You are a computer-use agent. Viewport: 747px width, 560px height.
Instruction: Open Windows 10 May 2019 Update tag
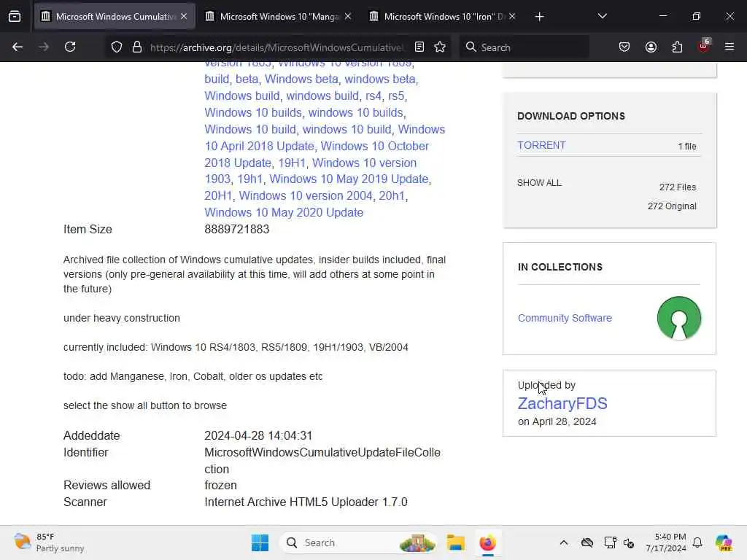click(x=349, y=179)
